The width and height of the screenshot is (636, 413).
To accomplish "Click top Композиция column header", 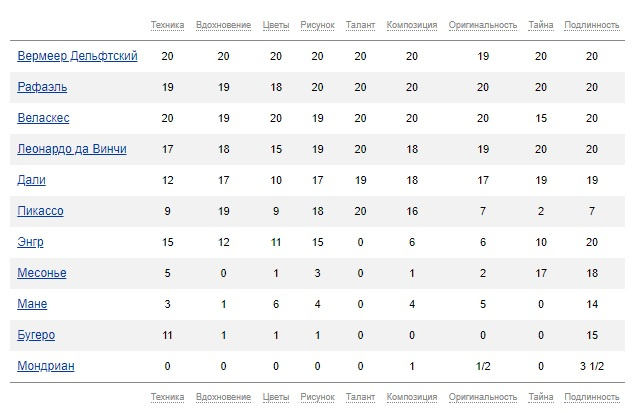I will (x=411, y=24).
